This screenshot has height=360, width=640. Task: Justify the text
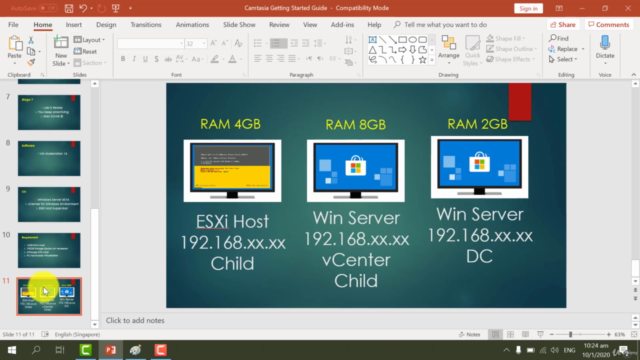[292, 59]
